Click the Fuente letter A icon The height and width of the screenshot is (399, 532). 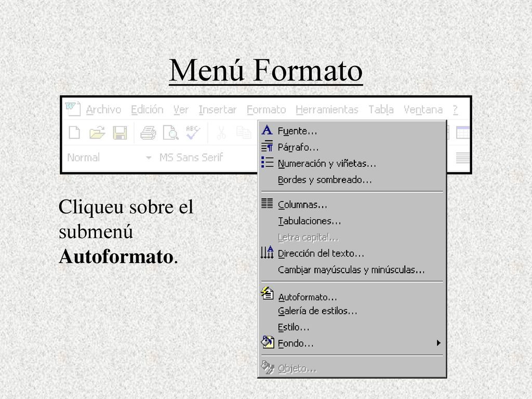(267, 130)
